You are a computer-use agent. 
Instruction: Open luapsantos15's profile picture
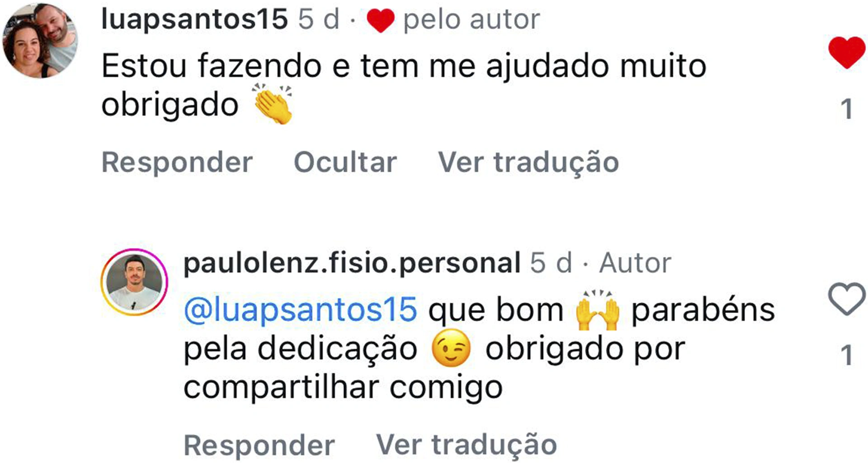click(x=40, y=40)
